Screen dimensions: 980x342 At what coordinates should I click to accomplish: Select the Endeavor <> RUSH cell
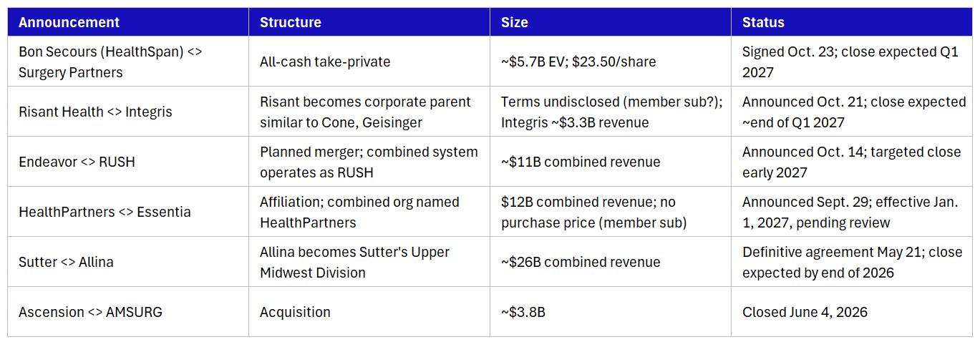[128, 162]
